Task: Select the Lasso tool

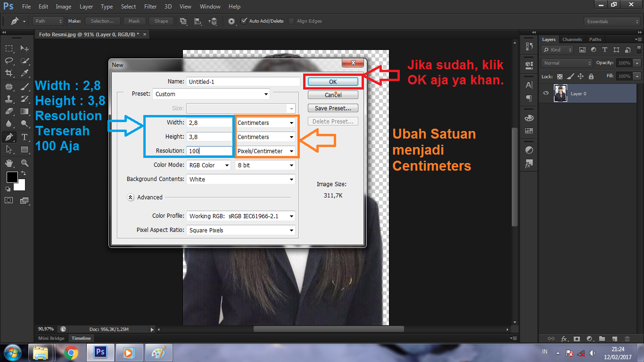Action: [9, 60]
